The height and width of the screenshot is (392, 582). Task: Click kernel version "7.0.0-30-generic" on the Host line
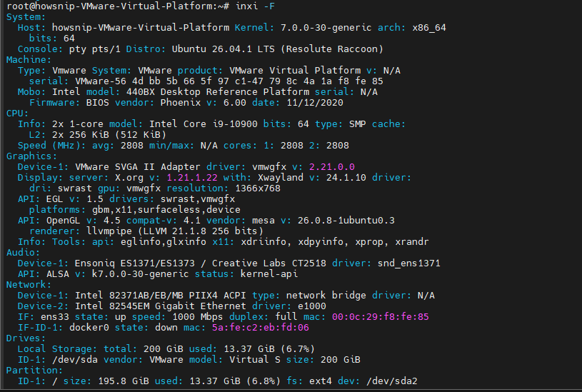coord(326,27)
